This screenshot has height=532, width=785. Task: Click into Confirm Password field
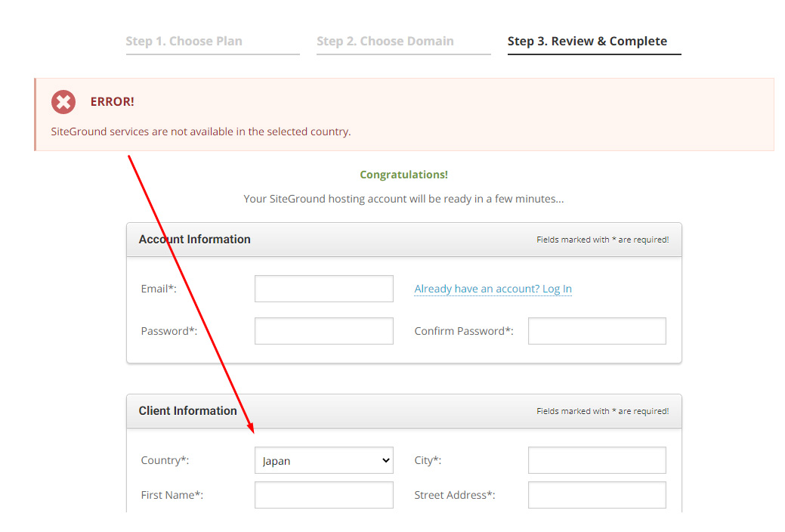click(x=597, y=331)
